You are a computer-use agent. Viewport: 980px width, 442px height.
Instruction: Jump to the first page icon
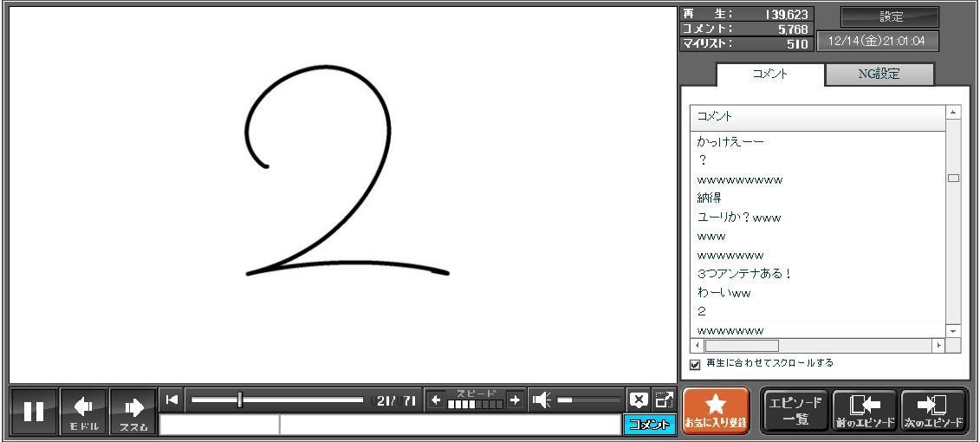tap(172, 400)
